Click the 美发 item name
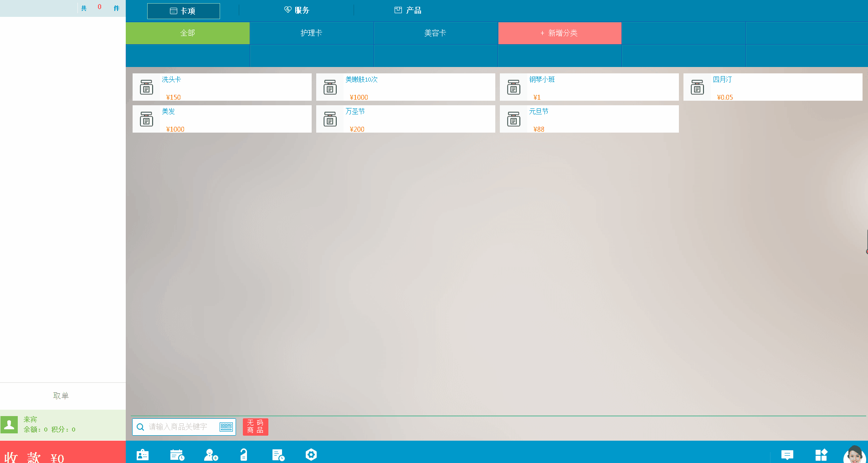 tap(168, 111)
